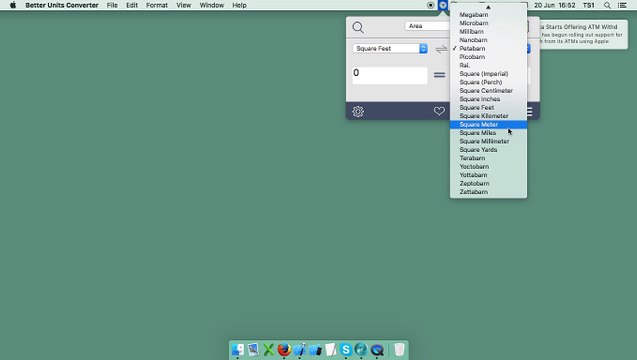
Task: Swap units with the double-arrow icon
Action: (x=441, y=49)
